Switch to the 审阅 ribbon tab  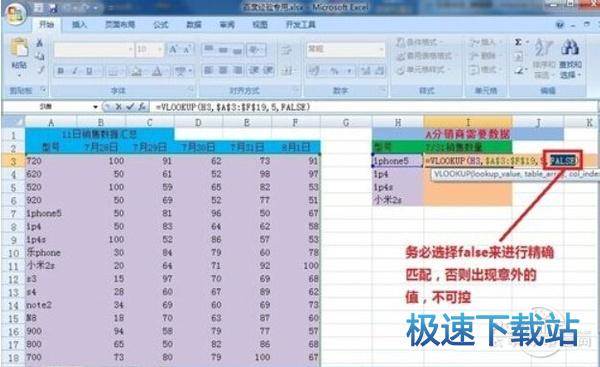click(227, 25)
